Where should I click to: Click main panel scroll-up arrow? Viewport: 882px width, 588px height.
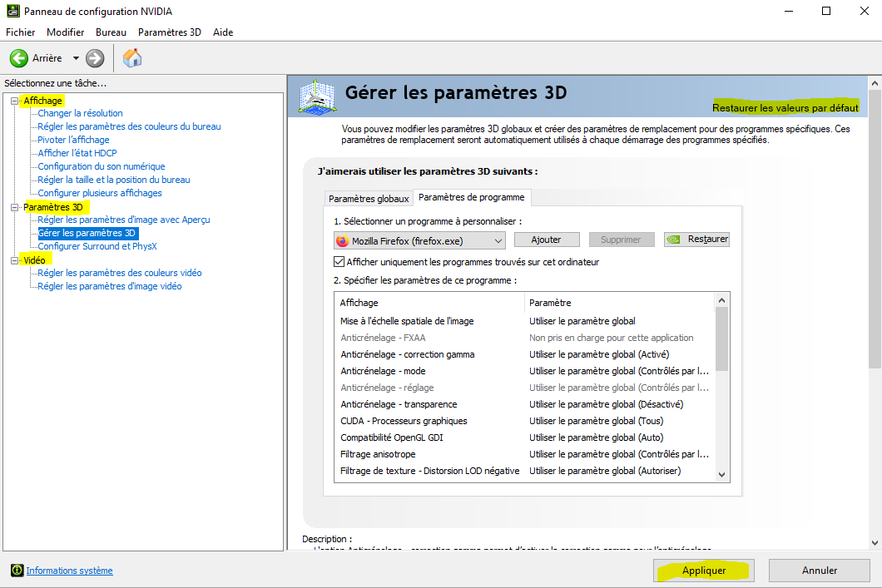(875, 83)
